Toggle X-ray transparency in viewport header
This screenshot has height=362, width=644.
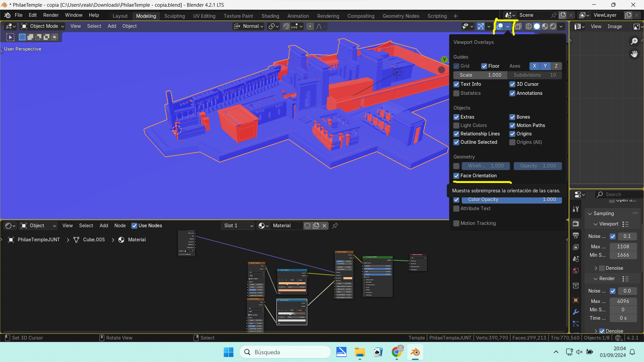click(x=518, y=26)
